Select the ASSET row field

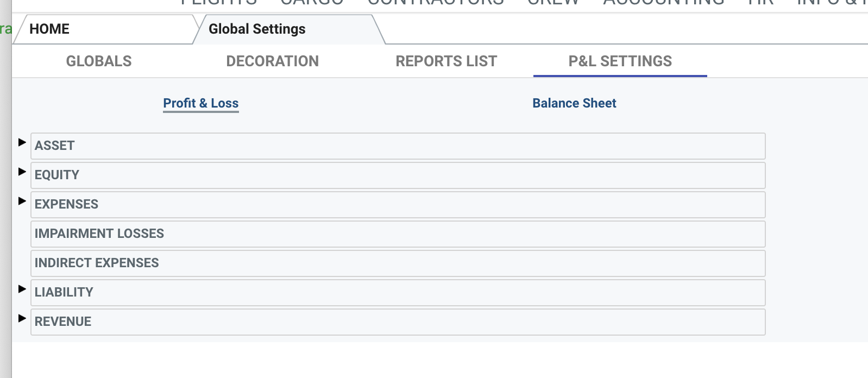point(398,146)
